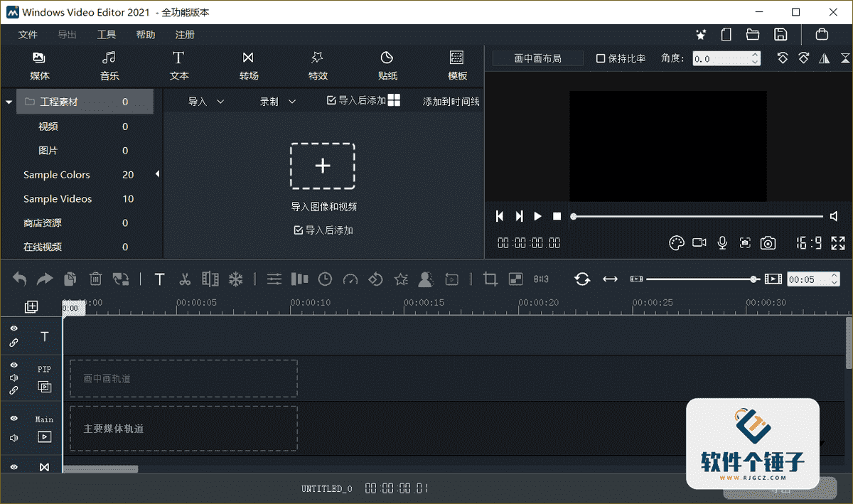853x504 pixels.
Task: Undo the last action
Action: point(19,279)
